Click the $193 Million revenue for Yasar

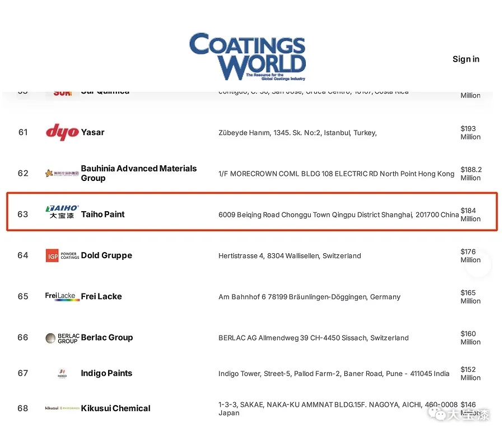470,133
